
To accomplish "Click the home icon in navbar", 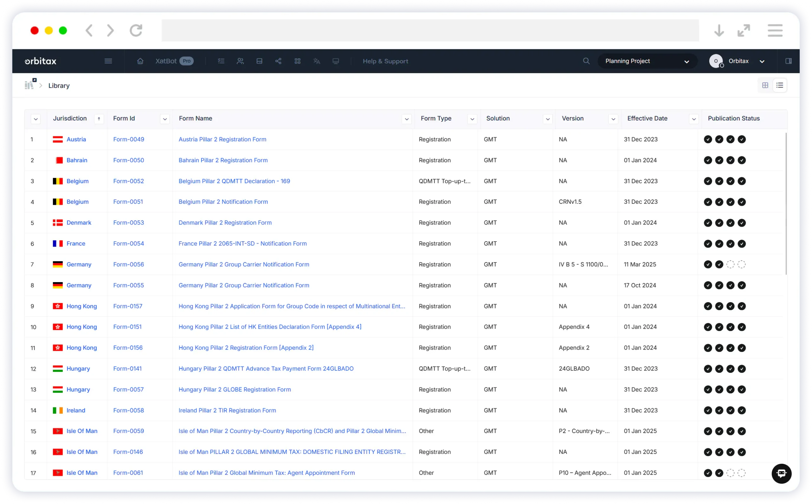I will click(140, 61).
